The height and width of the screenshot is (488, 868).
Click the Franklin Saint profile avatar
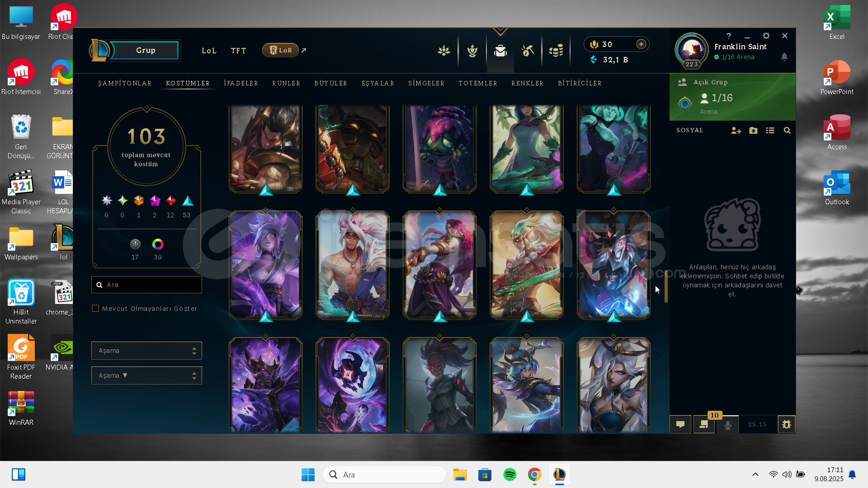691,50
